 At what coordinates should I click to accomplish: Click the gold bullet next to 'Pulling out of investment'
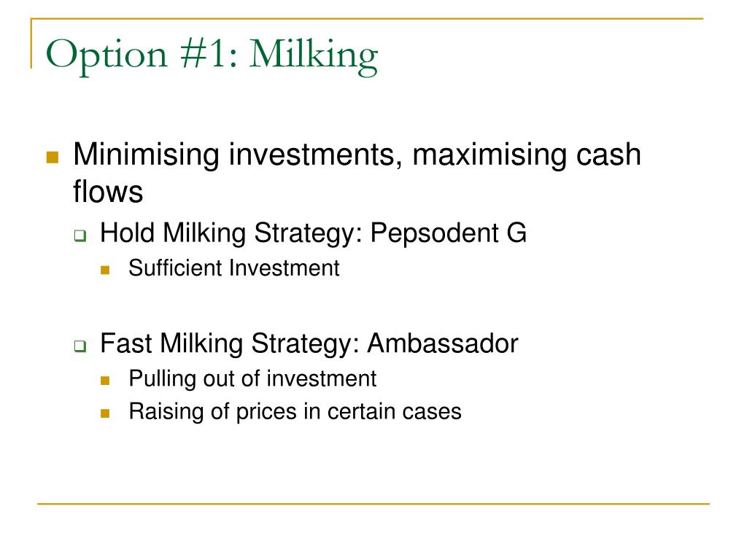click(105, 381)
